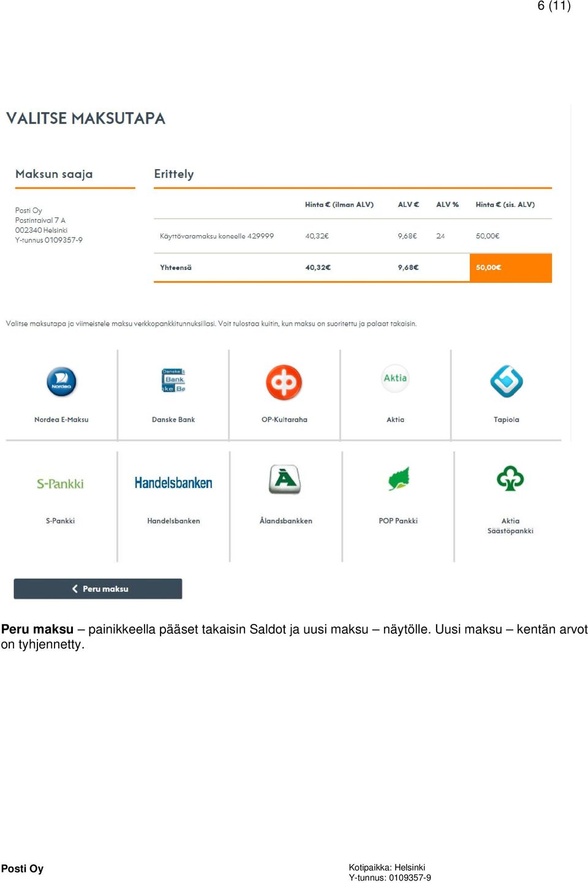
Task: Click the OP-Kultaraha text label
Action: (284, 419)
